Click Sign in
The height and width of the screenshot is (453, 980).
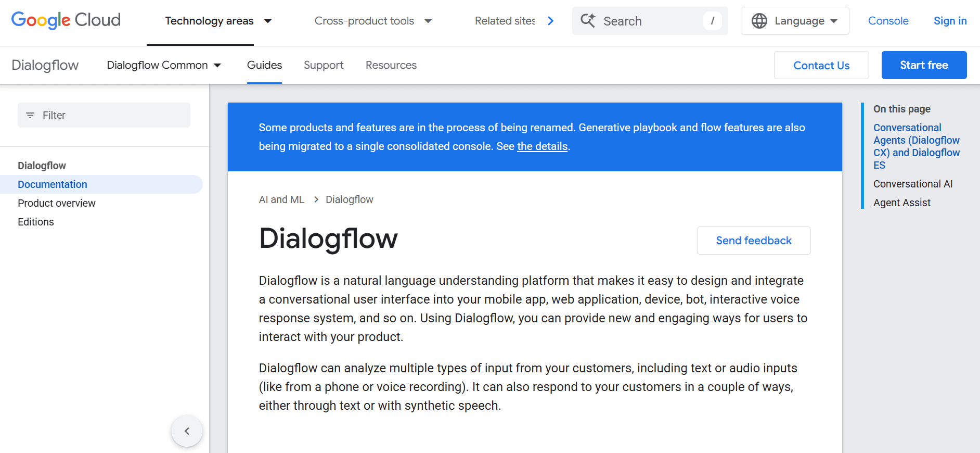[x=950, y=21]
